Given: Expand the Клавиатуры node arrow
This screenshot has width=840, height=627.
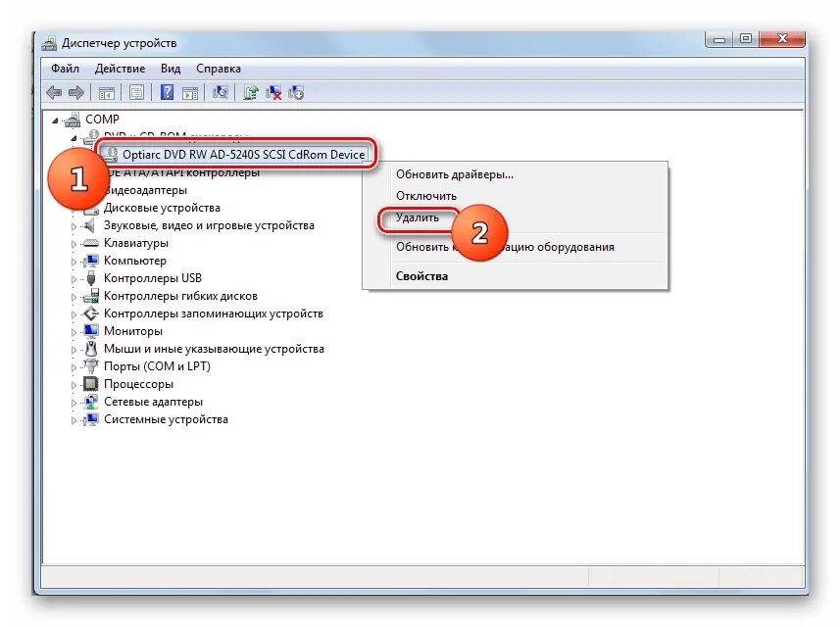Looking at the screenshot, I should coord(74,244).
